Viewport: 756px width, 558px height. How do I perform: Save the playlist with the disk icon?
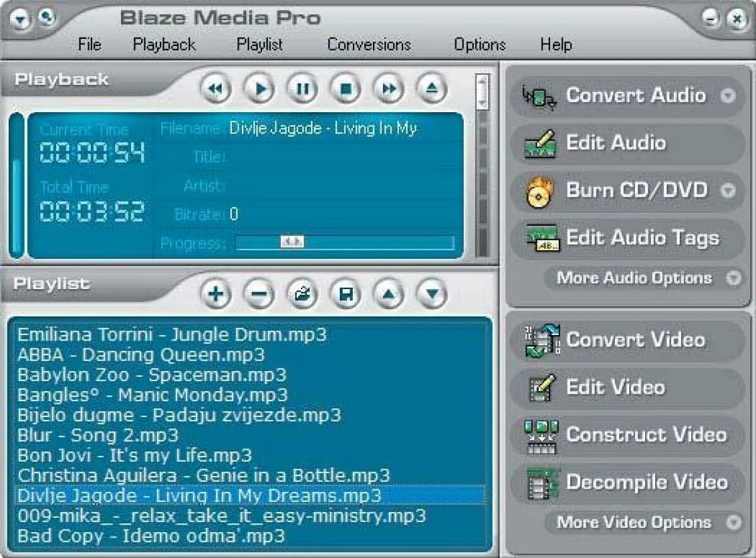[x=346, y=293]
